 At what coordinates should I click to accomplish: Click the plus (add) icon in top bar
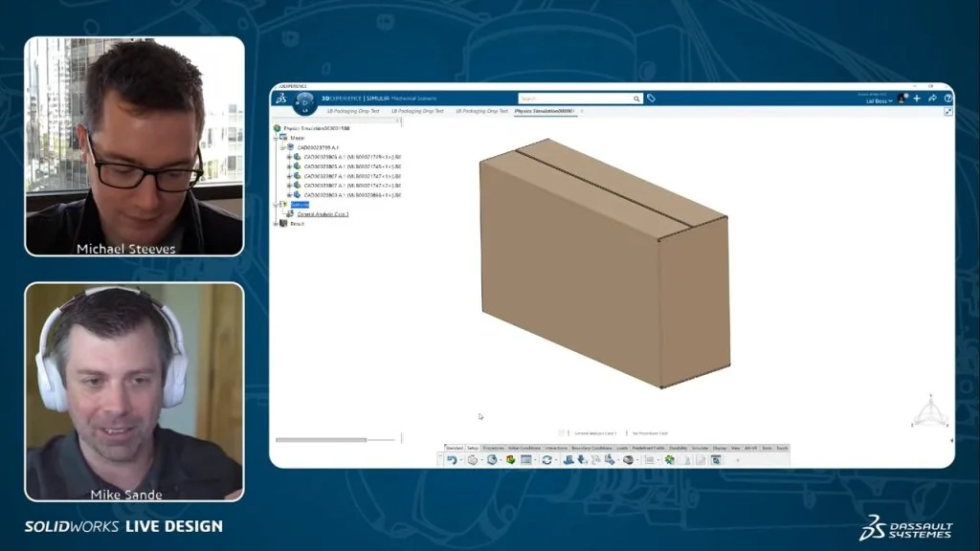pyautogui.click(x=917, y=99)
